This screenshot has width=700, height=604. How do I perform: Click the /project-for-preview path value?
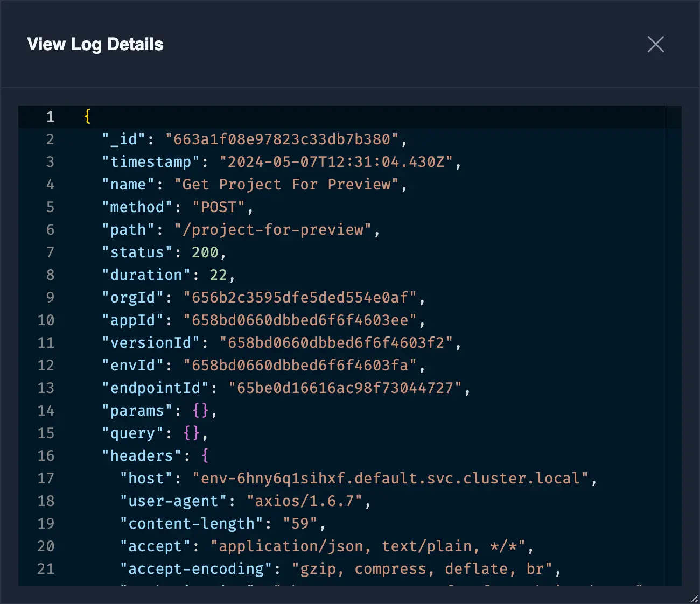[x=273, y=230]
